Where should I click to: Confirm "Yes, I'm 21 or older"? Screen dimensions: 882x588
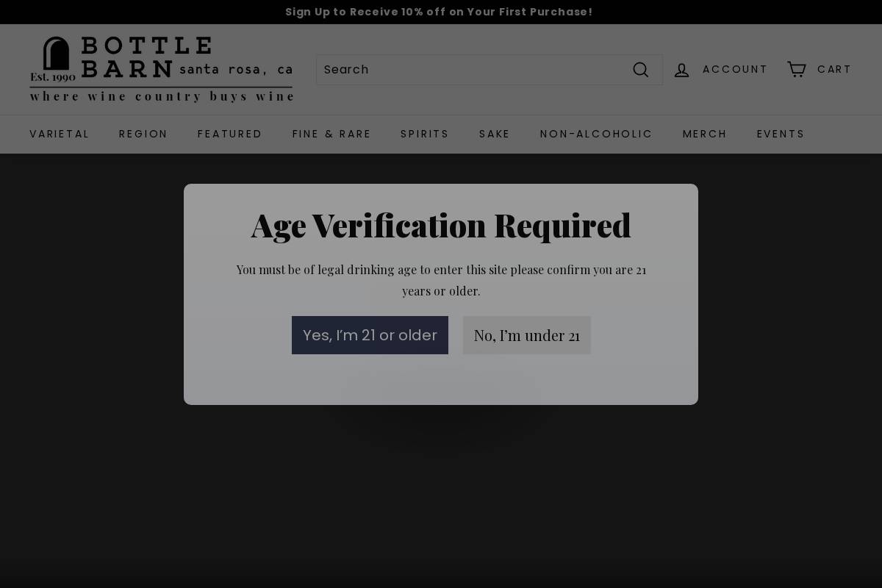370,335
